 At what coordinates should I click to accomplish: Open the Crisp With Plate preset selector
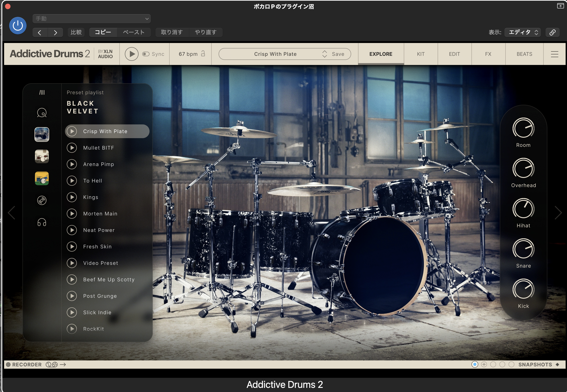(275, 54)
